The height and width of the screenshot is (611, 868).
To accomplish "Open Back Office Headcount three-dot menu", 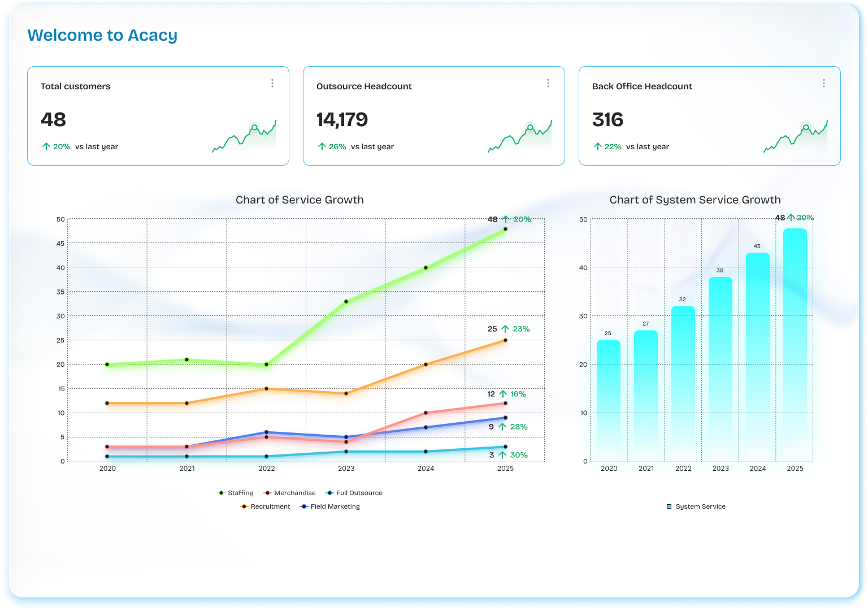I will point(824,83).
